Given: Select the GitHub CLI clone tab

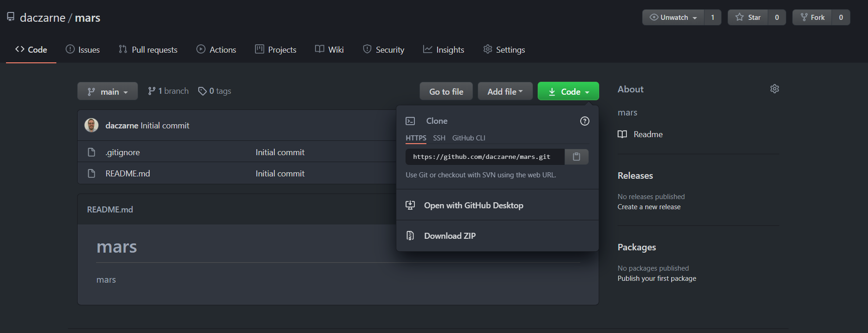Looking at the screenshot, I should pyautogui.click(x=468, y=138).
